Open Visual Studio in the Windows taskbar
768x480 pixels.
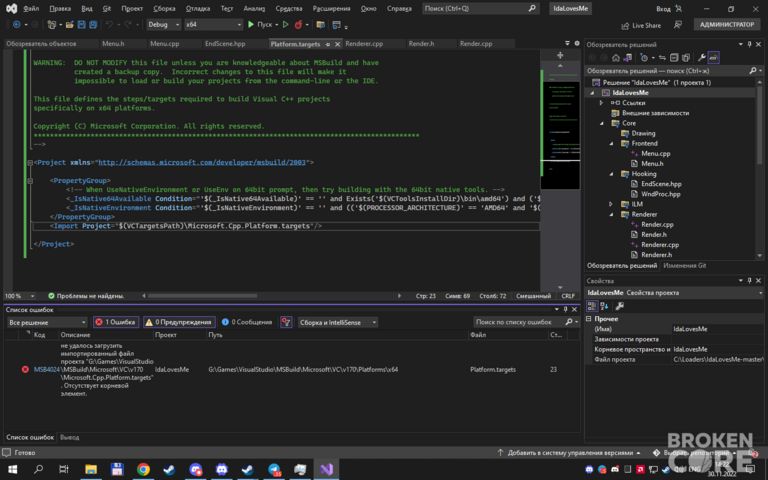[x=326, y=469]
